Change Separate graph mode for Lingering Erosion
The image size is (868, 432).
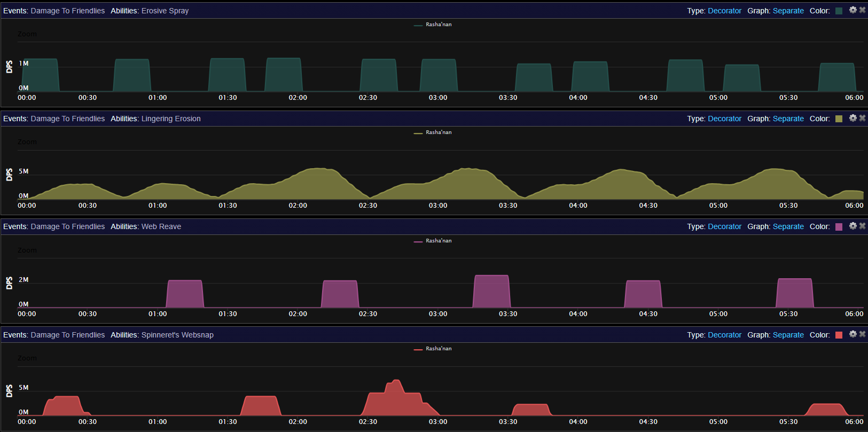point(788,119)
